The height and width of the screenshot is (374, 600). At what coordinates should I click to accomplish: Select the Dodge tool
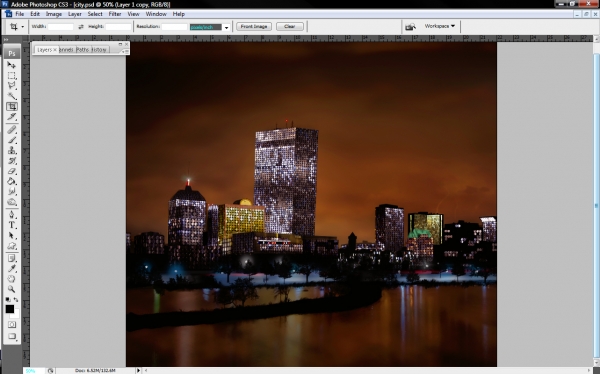coord(12,202)
